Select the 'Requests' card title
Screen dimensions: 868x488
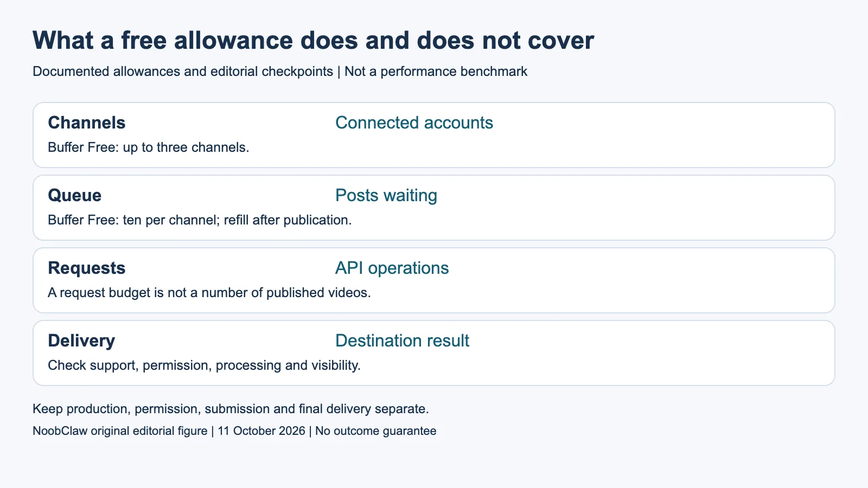point(87,268)
